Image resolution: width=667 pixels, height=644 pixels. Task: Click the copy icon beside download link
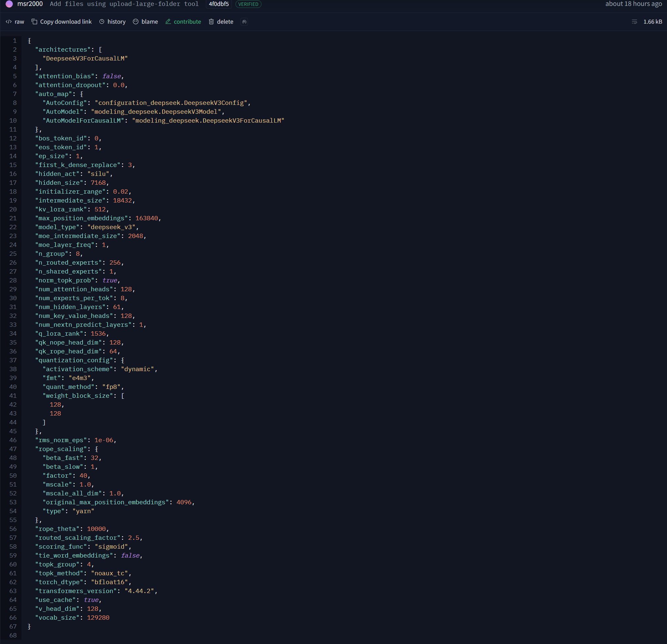point(35,22)
